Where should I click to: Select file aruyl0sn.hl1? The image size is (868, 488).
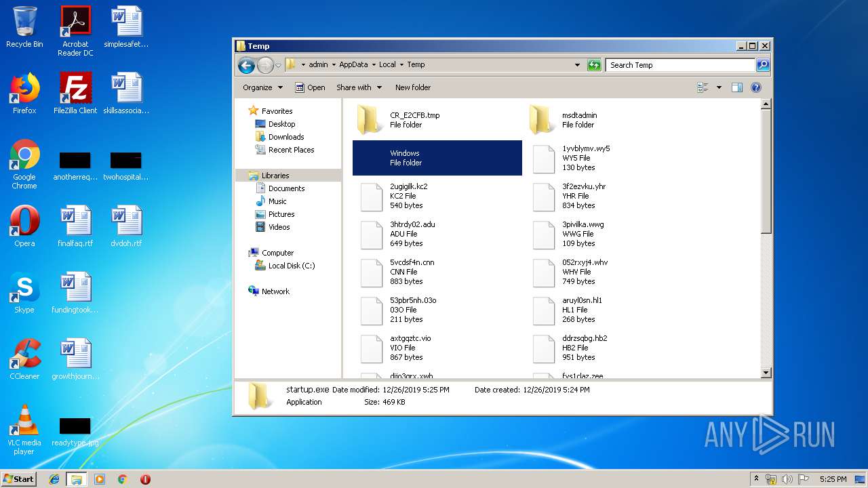pyautogui.click(x=609, y=310)
